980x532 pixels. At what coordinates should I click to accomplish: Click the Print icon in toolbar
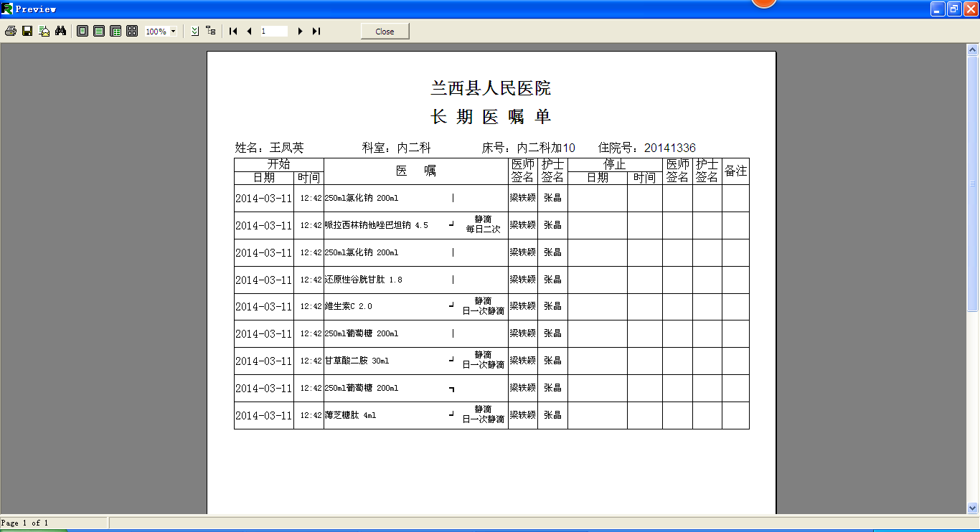(x=11, y=32)
